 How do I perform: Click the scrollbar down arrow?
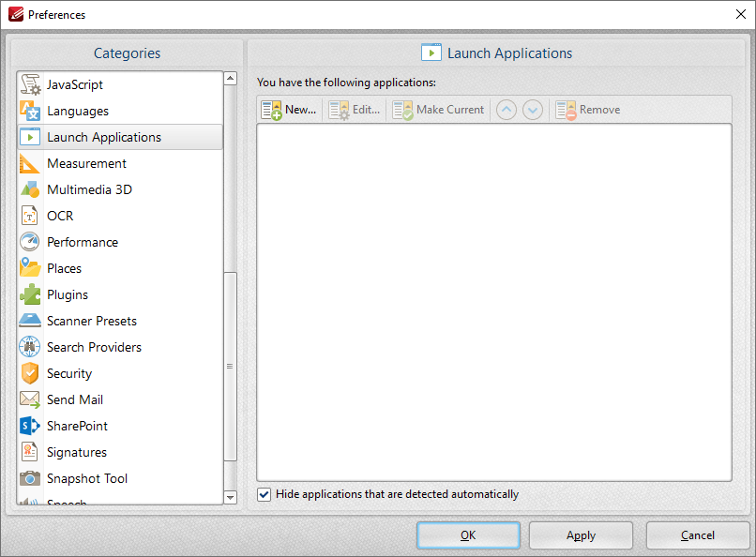point(230,497)
